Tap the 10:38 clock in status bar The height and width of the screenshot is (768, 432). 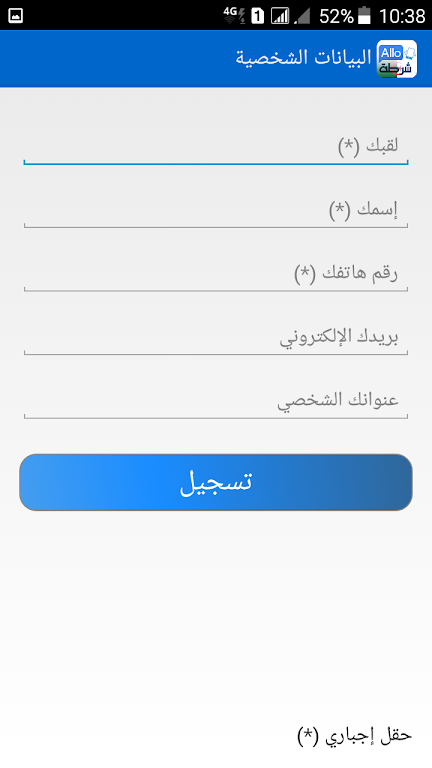(402, 17)
